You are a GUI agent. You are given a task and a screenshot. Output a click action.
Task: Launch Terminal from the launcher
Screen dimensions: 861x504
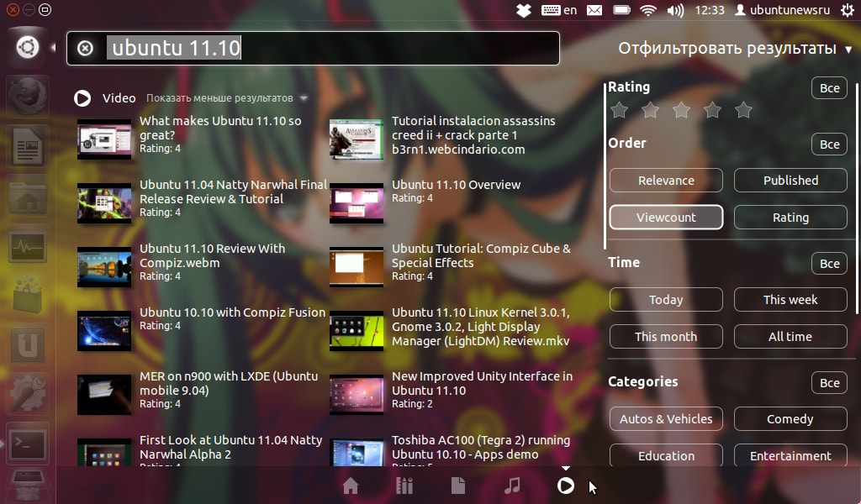[28, 444]
